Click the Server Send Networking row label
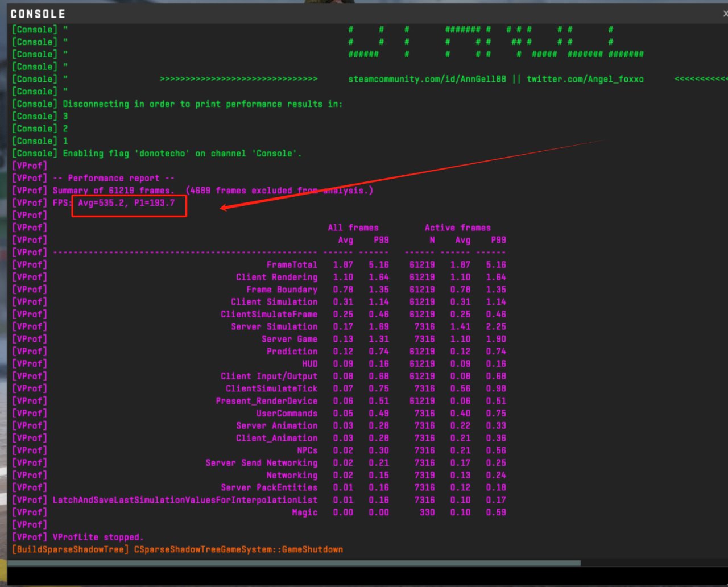The width and height of the screenshot is (728, 587). click(261, 463)
